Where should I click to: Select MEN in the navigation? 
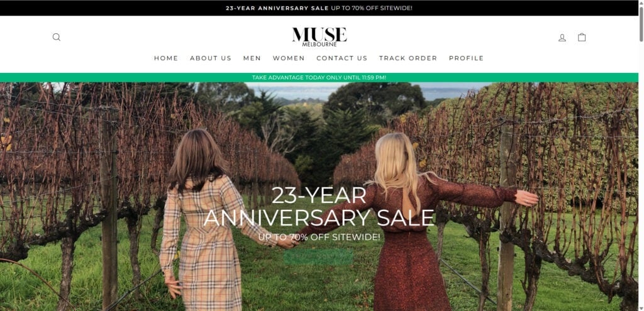pyautogui.click(x=252, y=58)
